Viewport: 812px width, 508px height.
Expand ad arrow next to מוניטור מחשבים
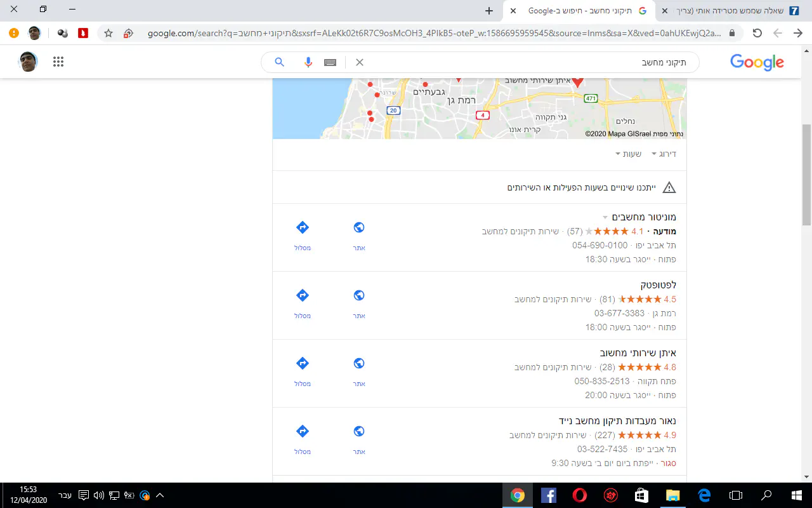[605, 217]
